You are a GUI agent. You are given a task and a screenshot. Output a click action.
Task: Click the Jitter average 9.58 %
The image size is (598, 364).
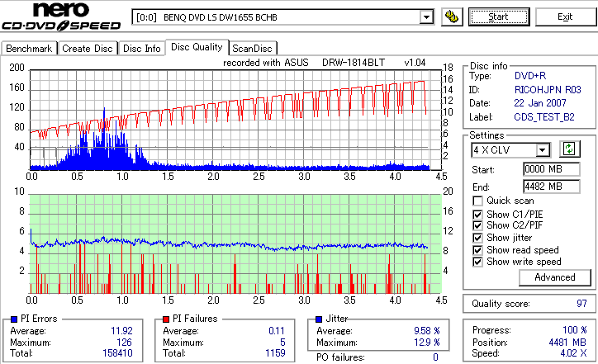[x=427, y=330]
